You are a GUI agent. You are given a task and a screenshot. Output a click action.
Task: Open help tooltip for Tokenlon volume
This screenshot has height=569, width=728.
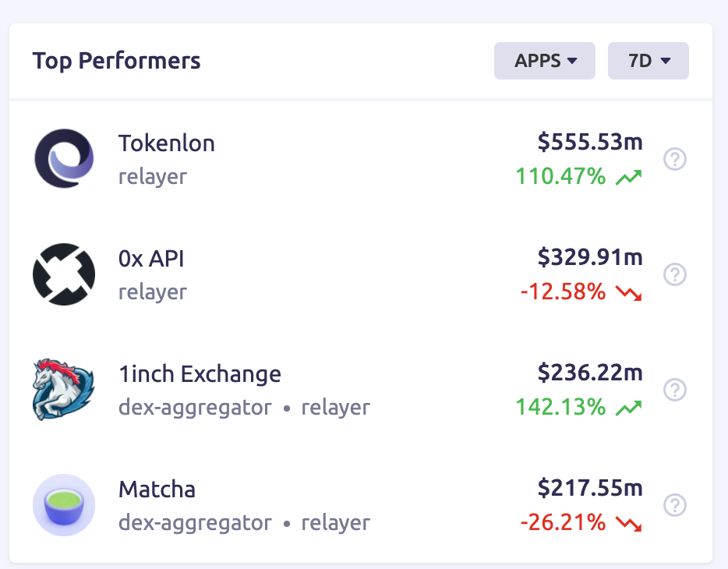[x=674, y=160]
